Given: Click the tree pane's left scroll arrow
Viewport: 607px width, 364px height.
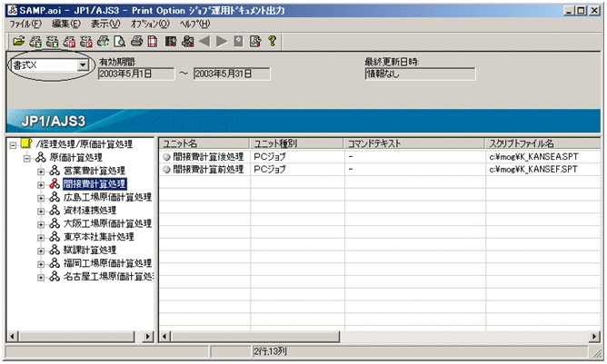Looking at the screenshot, I should pyautogui.click(x=13, y=337).
